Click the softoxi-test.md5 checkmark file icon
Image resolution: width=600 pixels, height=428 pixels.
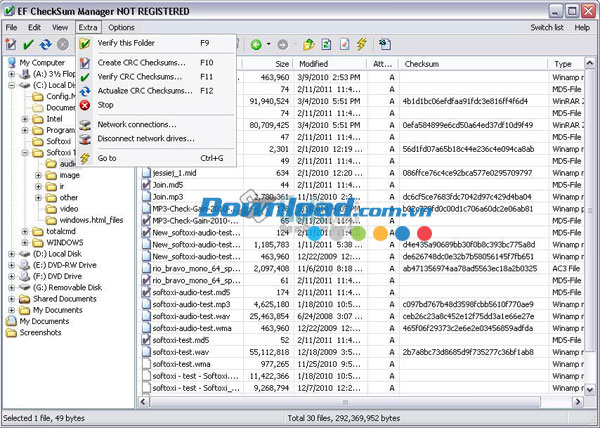tap(146, 340)
